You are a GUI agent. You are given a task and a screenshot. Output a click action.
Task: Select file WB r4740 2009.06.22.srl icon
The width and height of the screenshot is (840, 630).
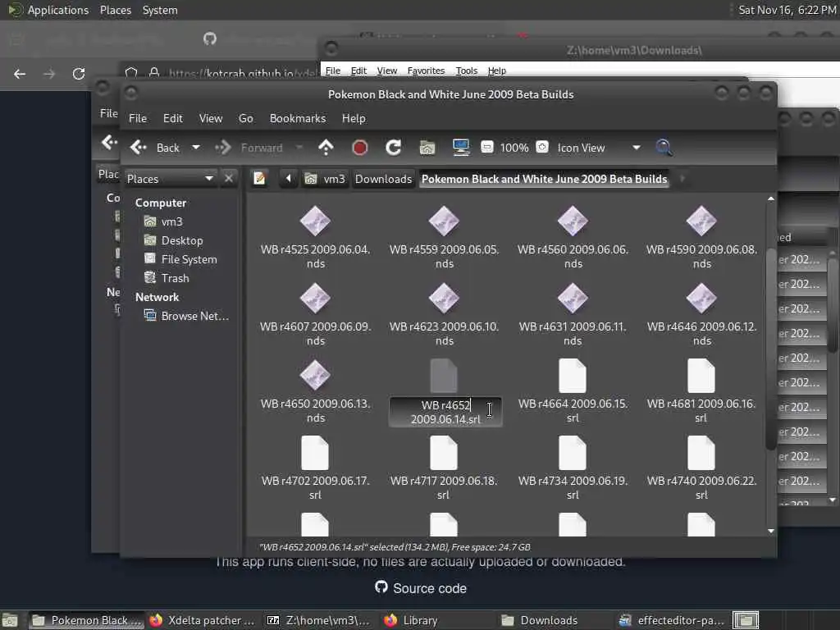[701, 453]
